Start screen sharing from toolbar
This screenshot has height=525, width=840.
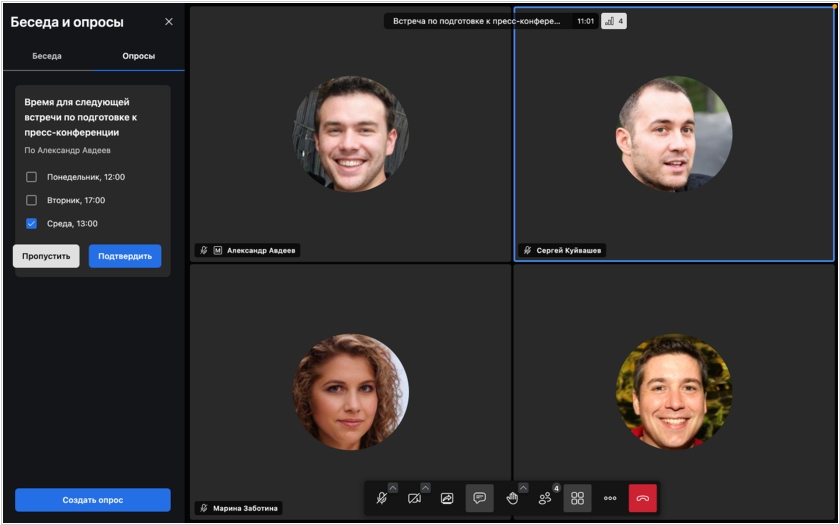click(x=447, y=499)
